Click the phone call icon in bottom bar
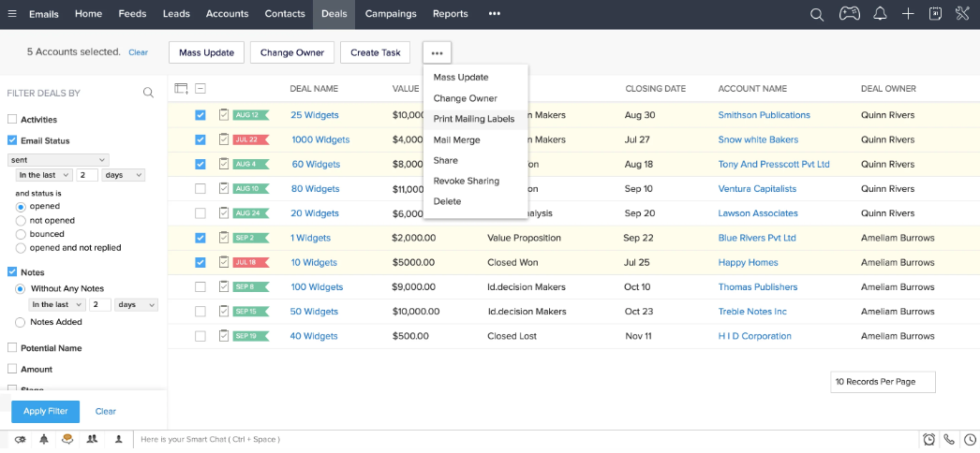The width and height of the screenshot is (980, 453). [x=949, y=439]
